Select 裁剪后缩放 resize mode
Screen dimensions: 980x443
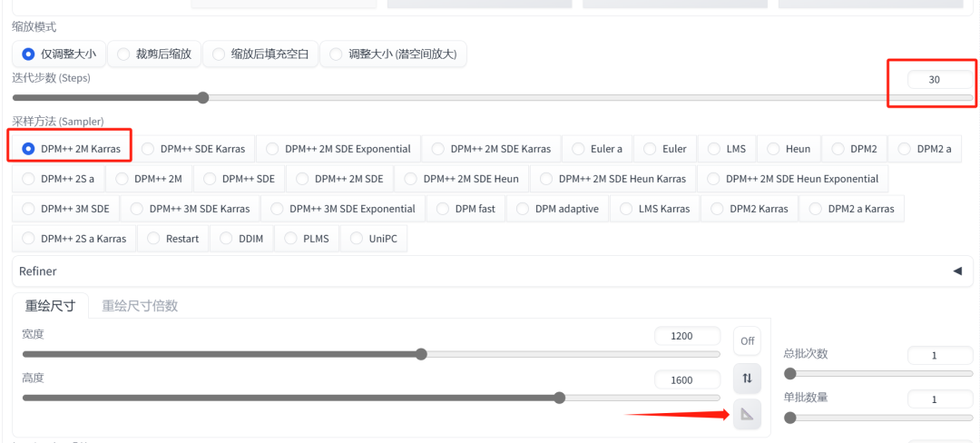(154, 54)
